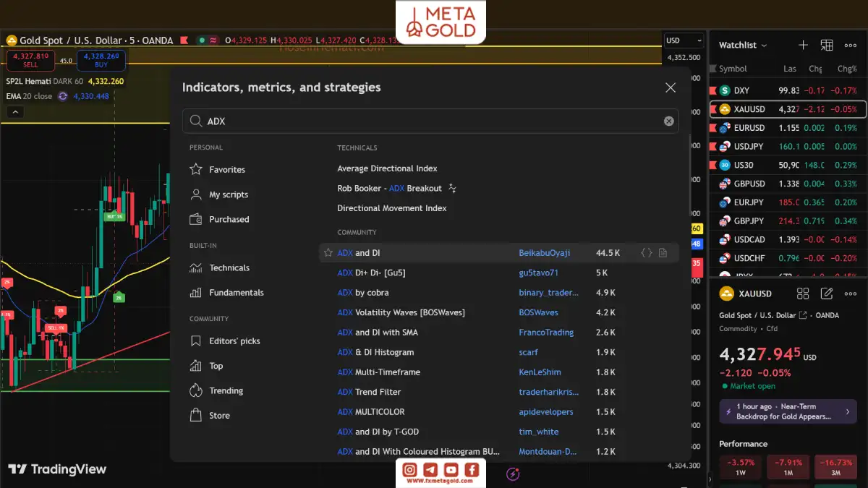
Task: Select US30 in the watchlist
Action: pyautogui.click(x=788, y=165)
